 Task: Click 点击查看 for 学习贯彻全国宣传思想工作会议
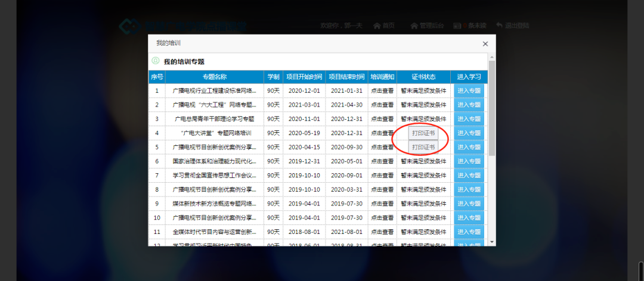(382, 175)
